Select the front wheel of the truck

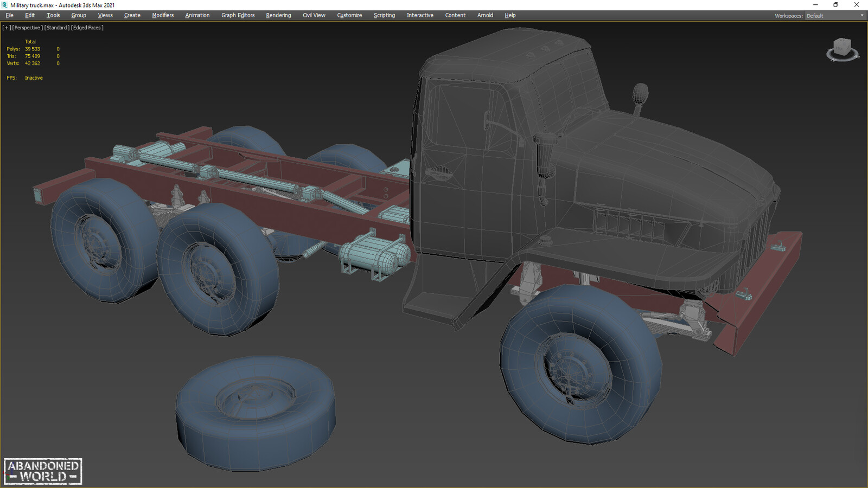click(x=580, y=363)
